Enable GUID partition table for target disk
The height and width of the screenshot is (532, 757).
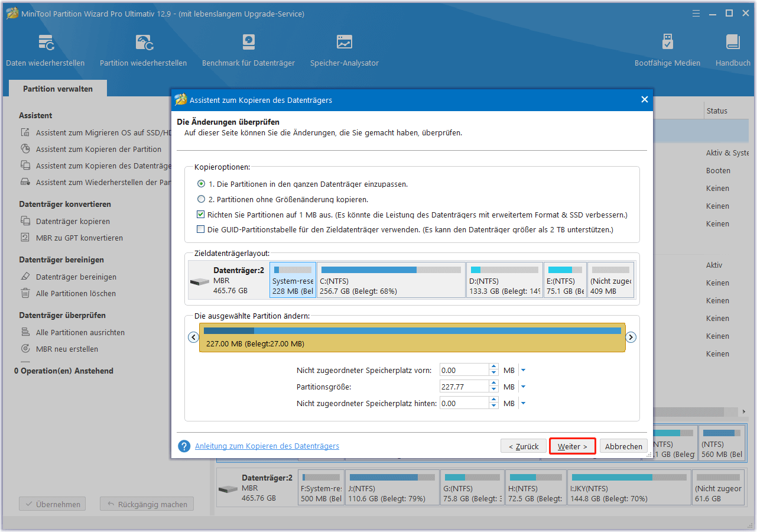pos(202,229)
